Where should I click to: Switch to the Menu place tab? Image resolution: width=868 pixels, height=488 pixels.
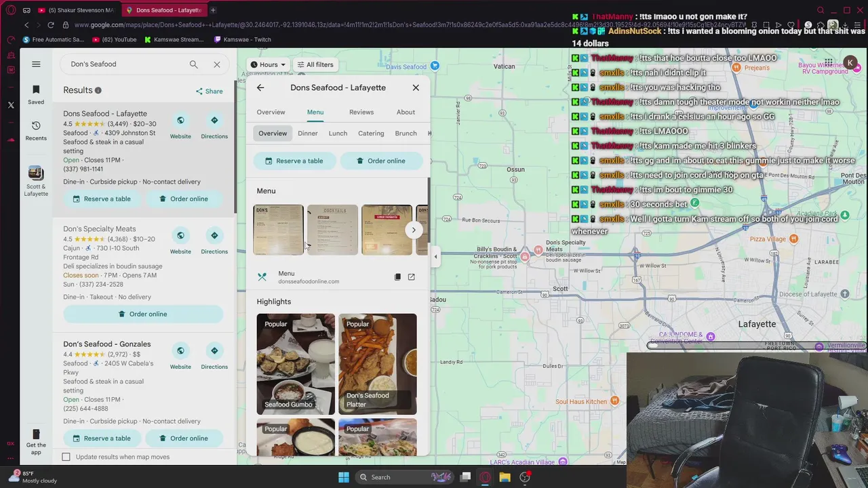[315, 112]
